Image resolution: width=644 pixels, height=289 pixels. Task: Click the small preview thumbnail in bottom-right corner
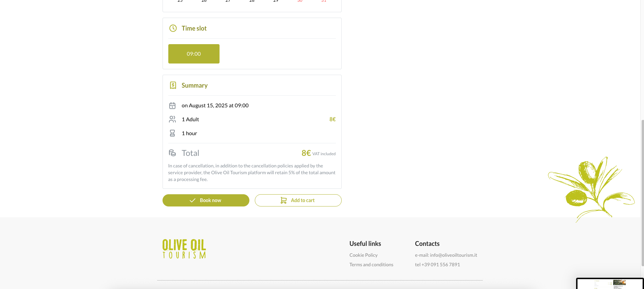point(610,284)
